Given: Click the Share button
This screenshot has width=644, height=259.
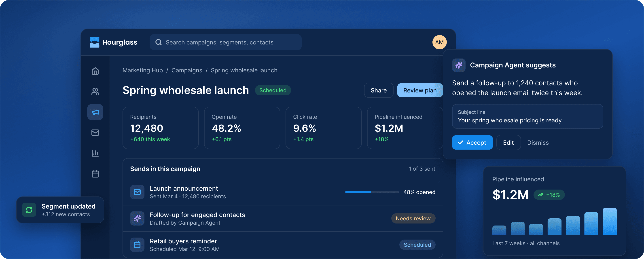Looking at the screenshot, I should [x=379, y=90].
